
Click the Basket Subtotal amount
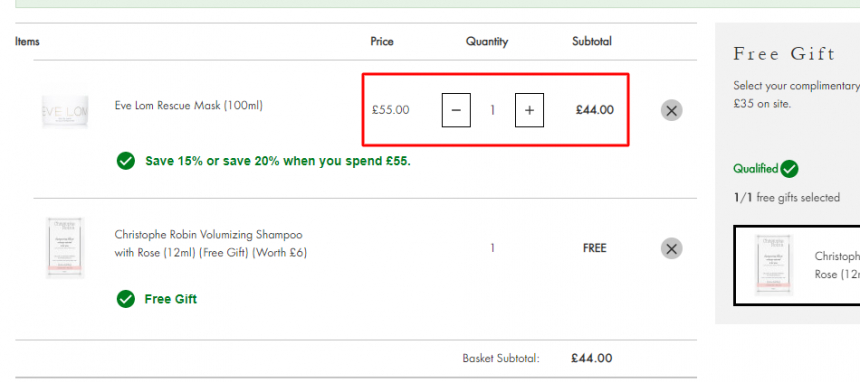(591, 358)
